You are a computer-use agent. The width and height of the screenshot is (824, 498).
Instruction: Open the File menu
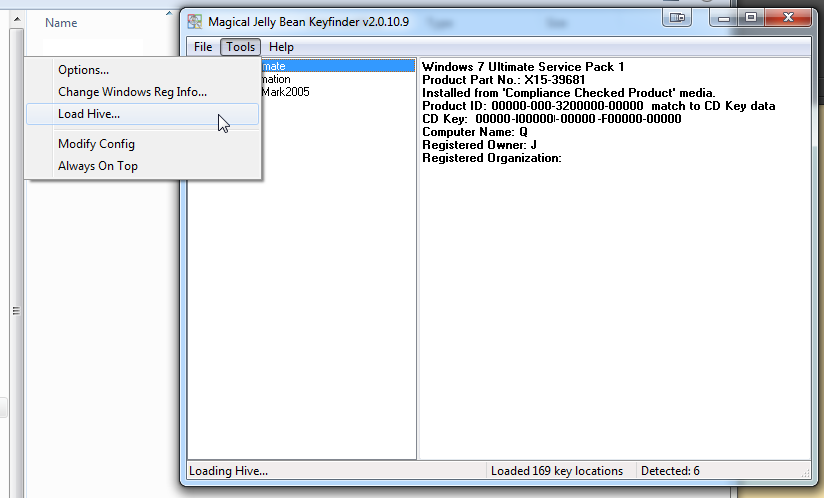coord(203,47)
